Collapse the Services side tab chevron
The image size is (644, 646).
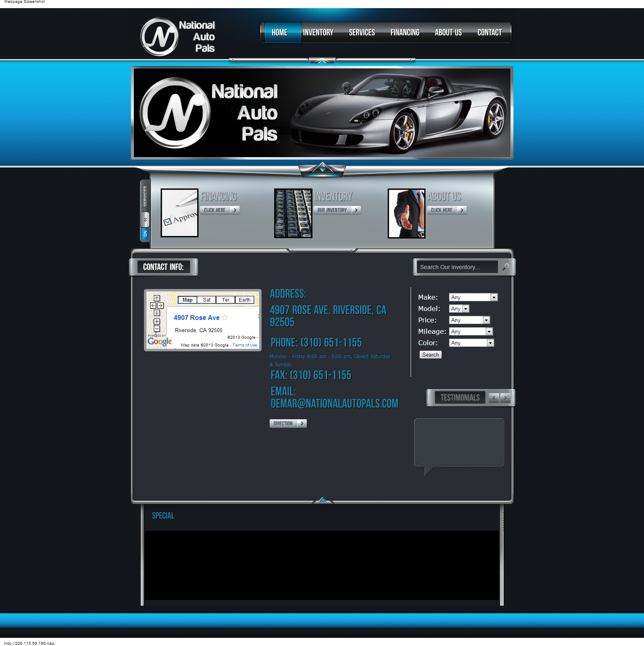(x=145, y=220)
